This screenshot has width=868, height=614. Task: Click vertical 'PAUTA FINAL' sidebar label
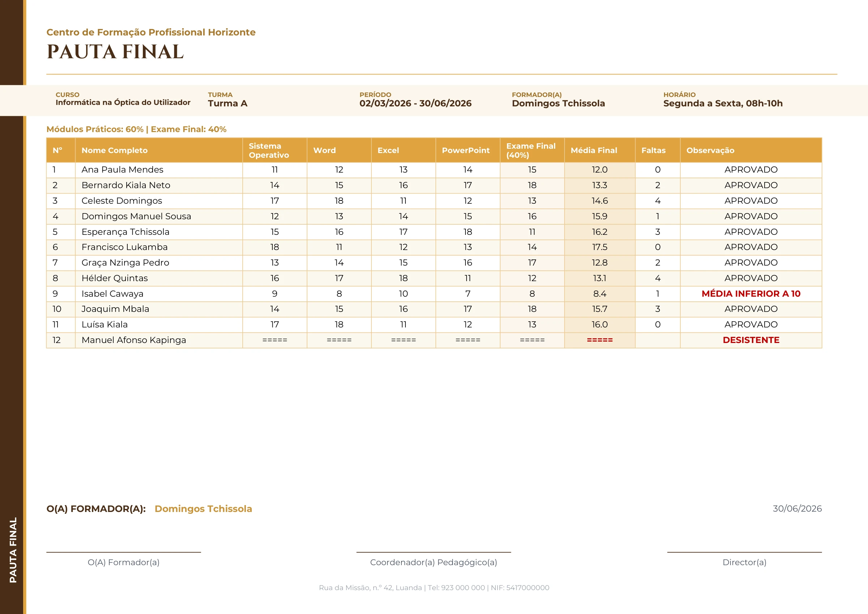(13, 550)
